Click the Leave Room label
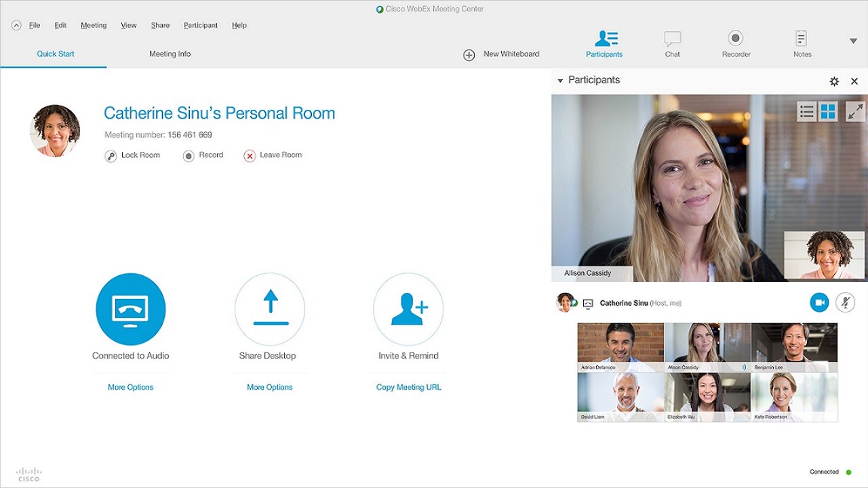 pos(281,155)
